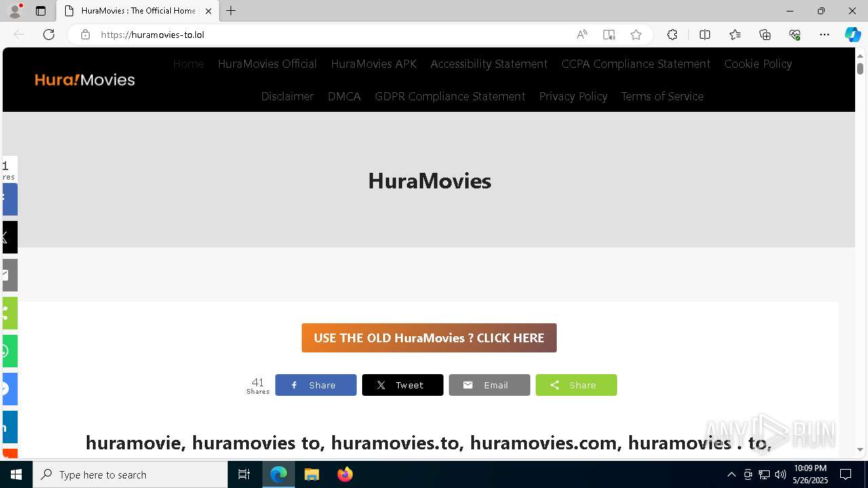The width and height of the screenshot is (868, 488).
Task: Open Disclaimer page
Action: [288, 96]
